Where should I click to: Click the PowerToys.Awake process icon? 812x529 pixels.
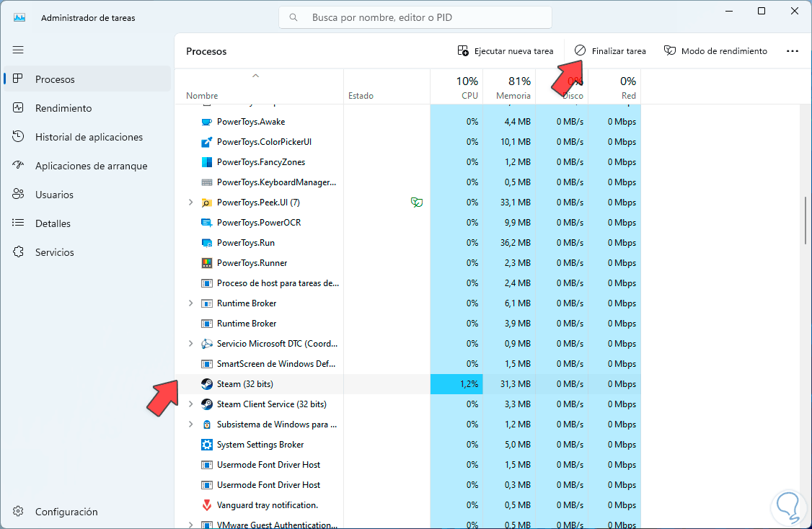[207, 122]
